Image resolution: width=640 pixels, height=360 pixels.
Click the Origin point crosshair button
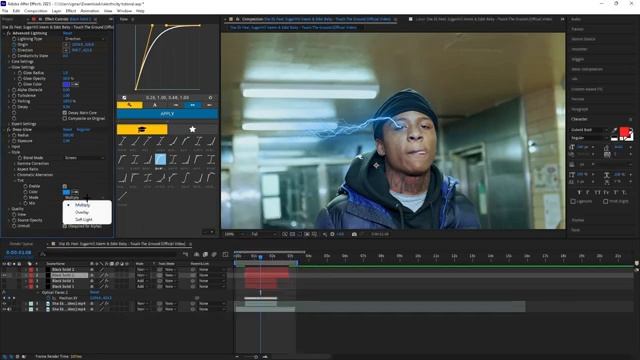(x=66, y=44)
